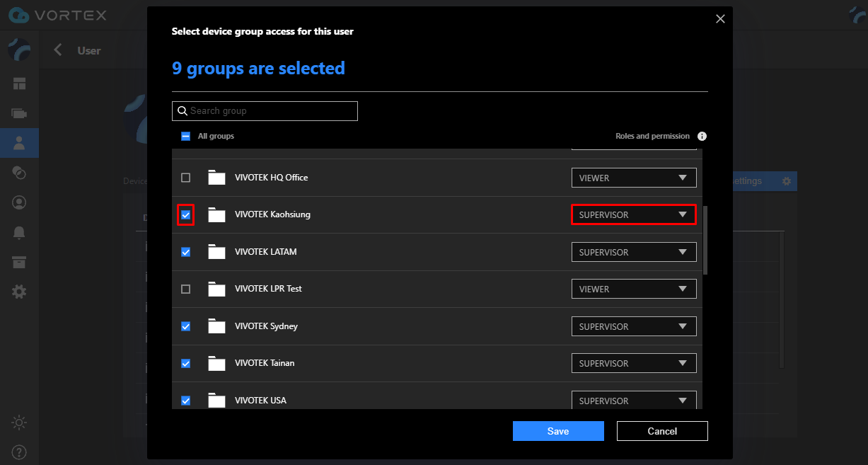This screenshot has height=465, width=868.
Task: Click the VIVOTEK HQ Office folder icon
Action: [x=216, y=178]
